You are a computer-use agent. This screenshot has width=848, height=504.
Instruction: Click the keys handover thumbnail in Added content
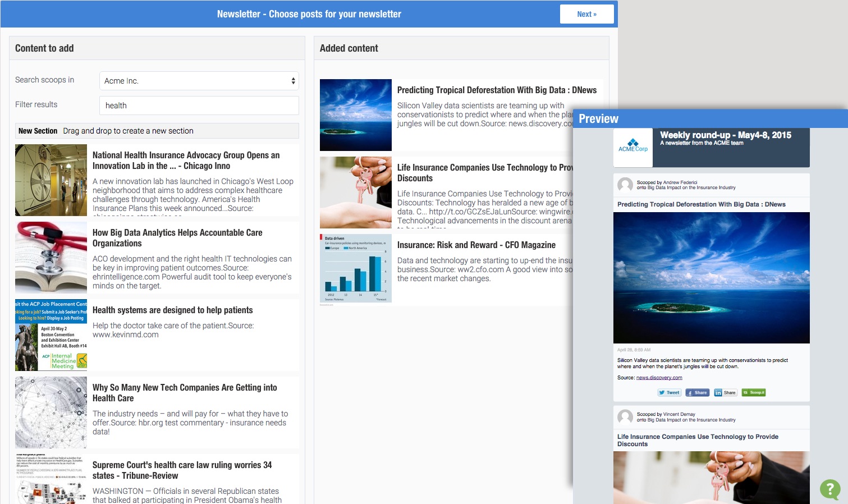pyautogui.click(x=356, y=193)
